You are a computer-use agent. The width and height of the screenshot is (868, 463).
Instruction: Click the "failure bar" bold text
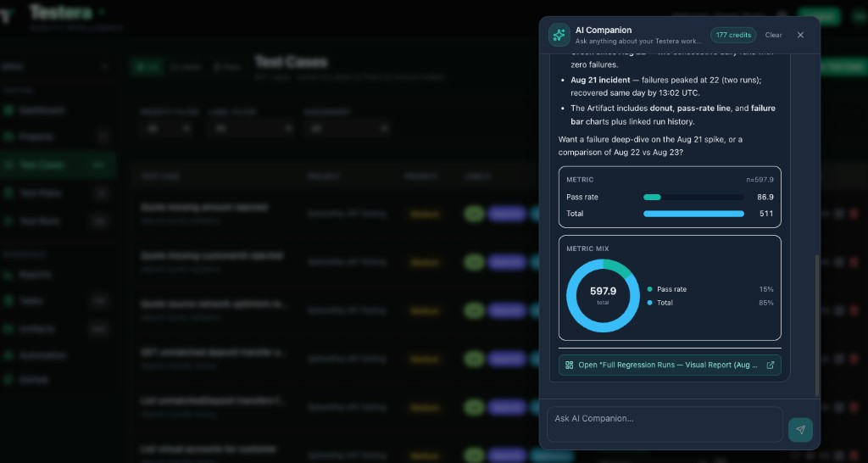(673, 114)
